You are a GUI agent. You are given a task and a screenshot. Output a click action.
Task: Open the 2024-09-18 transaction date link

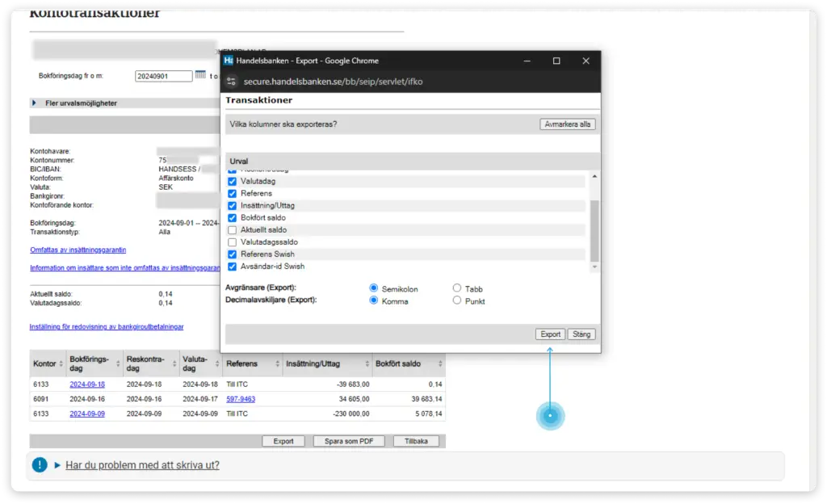(87, 384)
